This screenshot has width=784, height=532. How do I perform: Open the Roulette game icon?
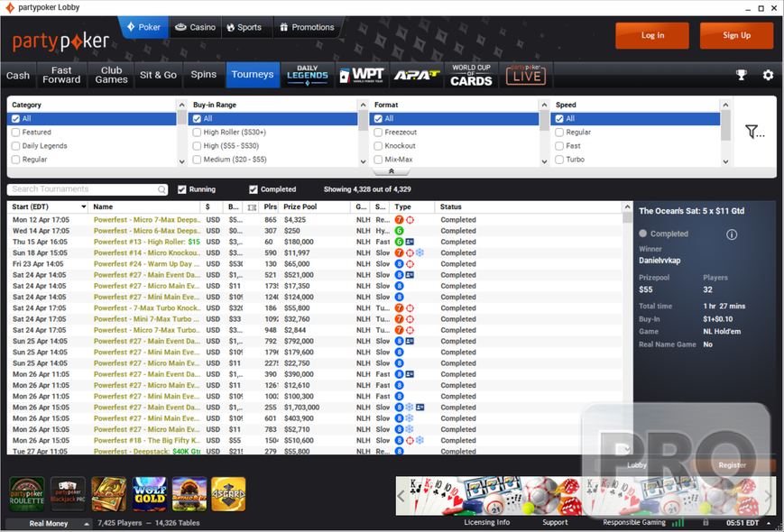click(27, 494)
